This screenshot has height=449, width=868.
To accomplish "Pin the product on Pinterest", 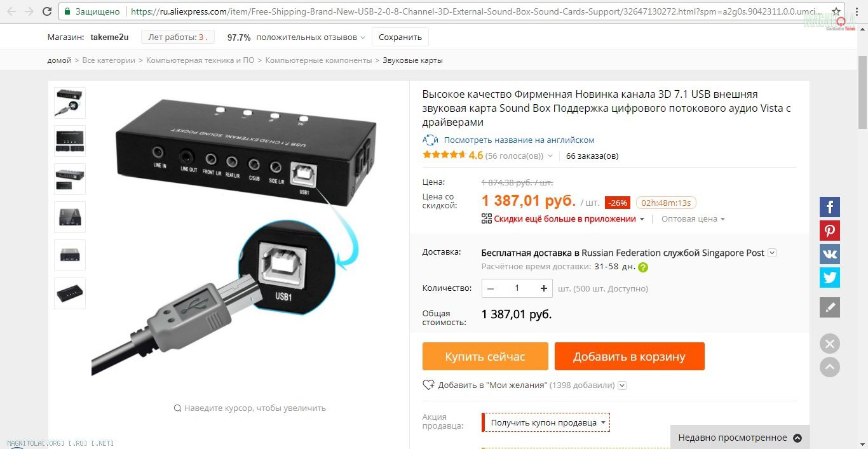I will [829, 231].
